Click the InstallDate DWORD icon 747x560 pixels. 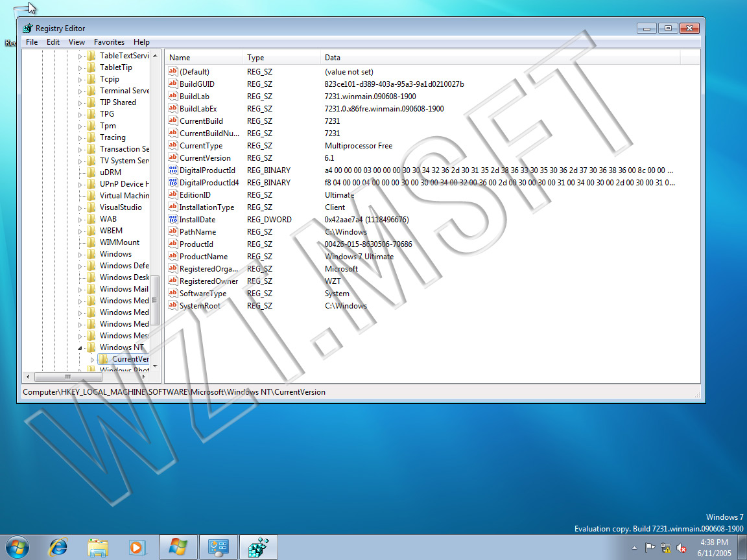click(x=172, y=220)
